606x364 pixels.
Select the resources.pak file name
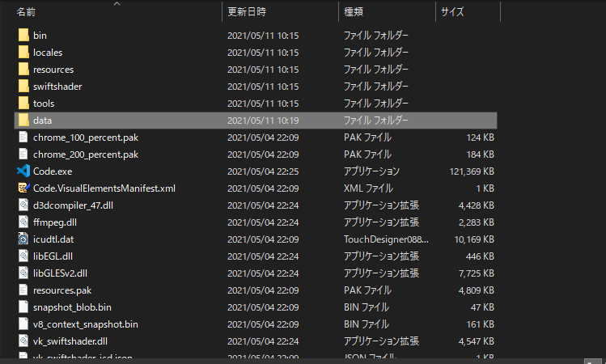point(62,290)
